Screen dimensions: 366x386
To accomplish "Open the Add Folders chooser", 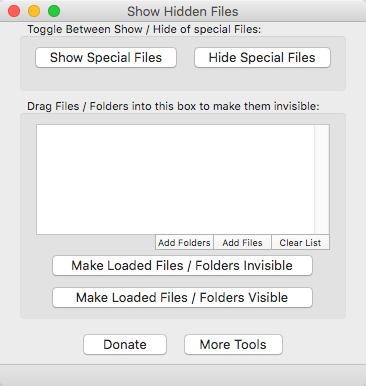I will (184, 242).
